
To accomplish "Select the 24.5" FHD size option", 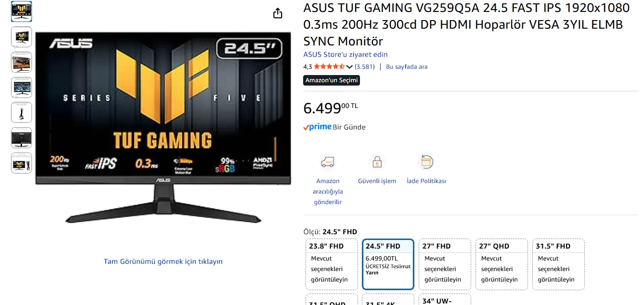I will (388, 264).
